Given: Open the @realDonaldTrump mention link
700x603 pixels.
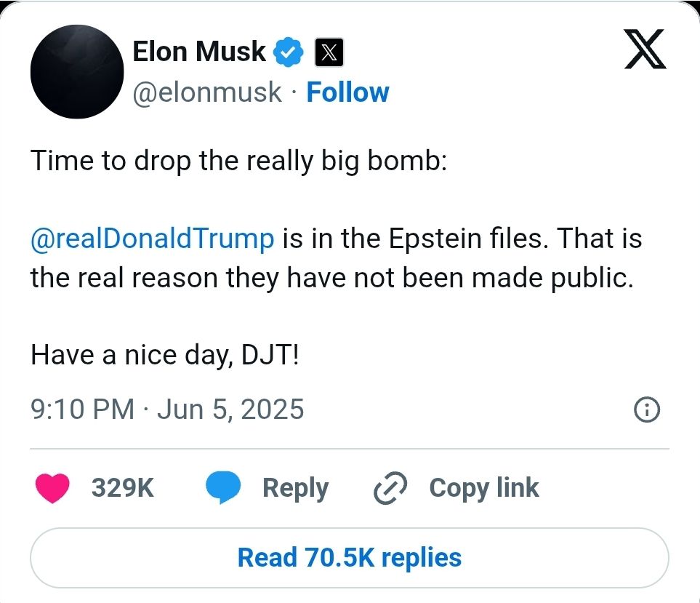Looking at the screenshot, I should (x=152, y=238).
